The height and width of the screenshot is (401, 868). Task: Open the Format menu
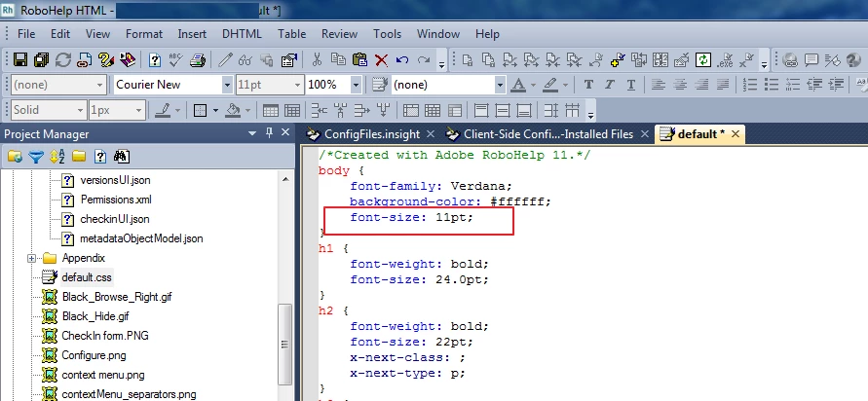[144, 34]
